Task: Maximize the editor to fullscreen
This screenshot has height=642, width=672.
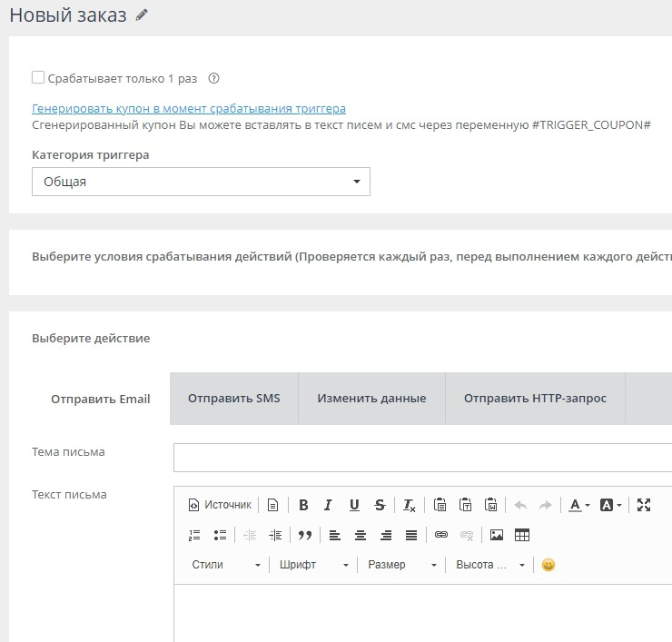Action: [644, 506]
